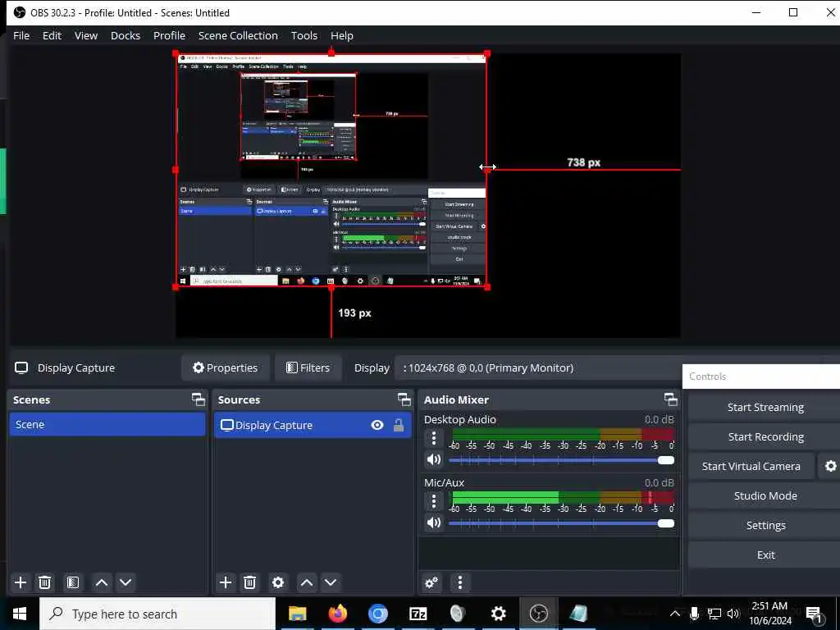Mute Mic/Aux speaker icon
840x630 pixels.
click(433, 523)
